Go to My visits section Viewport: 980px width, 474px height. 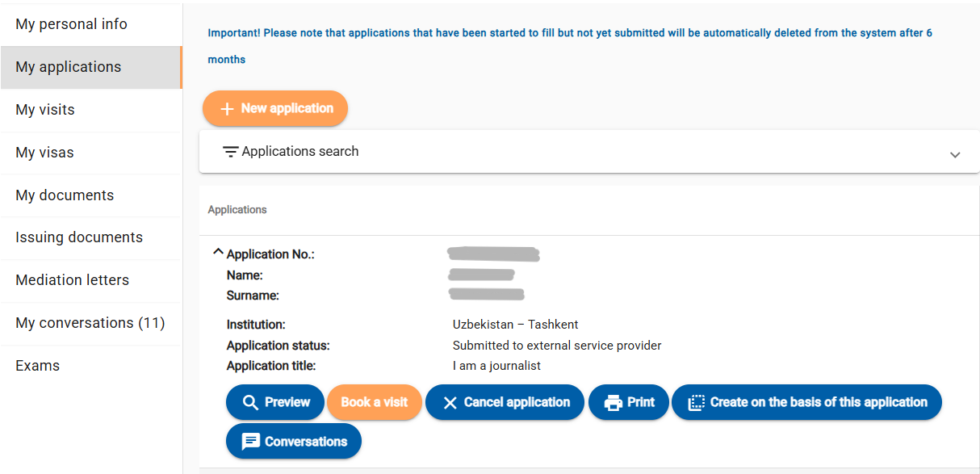click(91, 110)
